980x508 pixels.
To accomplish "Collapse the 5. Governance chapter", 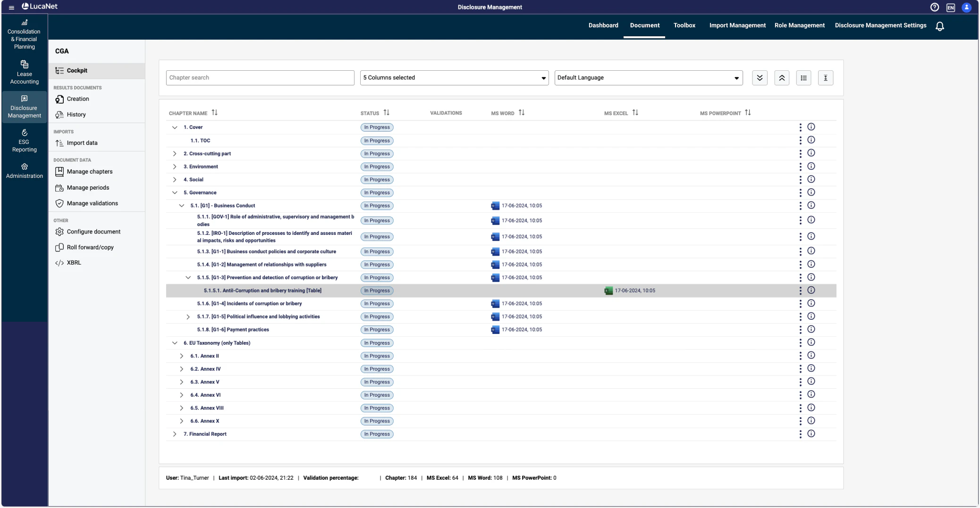I will point(174,192).
